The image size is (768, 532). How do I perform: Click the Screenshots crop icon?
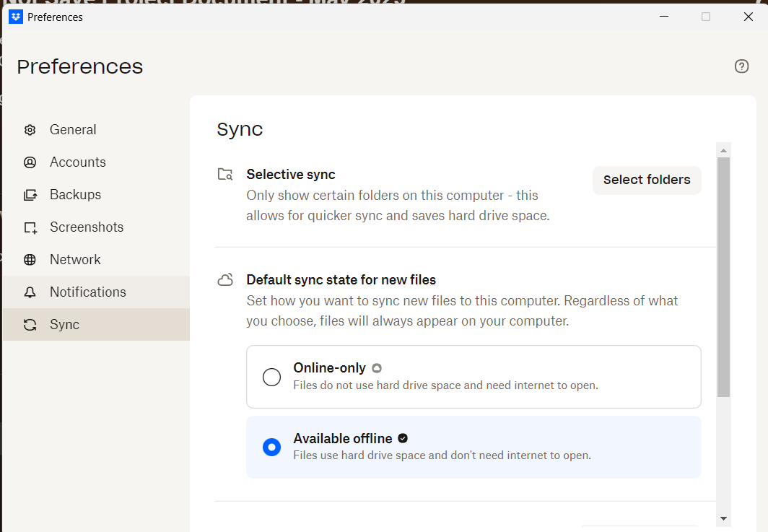tap(30, 227)
